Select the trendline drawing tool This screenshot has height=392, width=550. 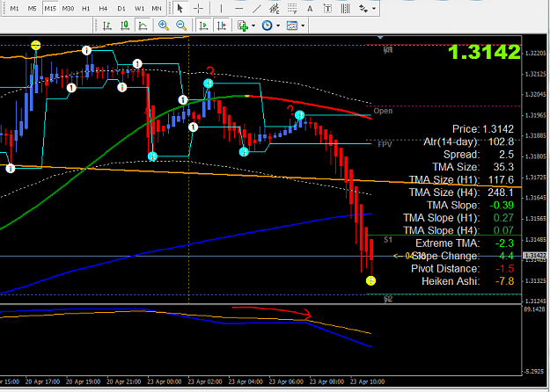point(257,8)
